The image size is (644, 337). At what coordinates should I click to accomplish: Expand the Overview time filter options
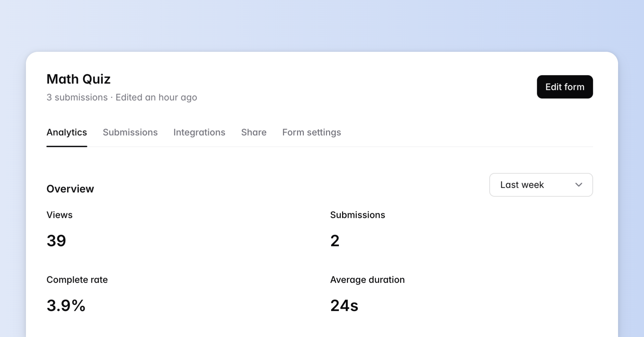(x=541, y=185)
